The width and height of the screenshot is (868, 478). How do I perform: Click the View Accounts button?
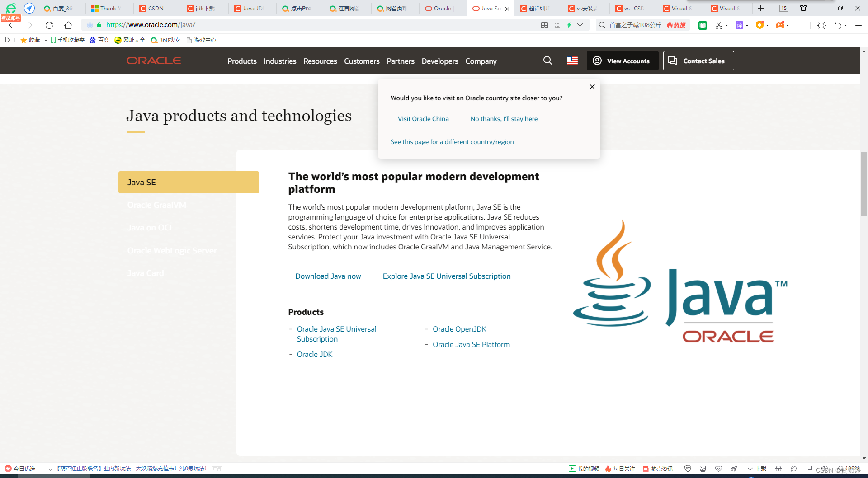623,61
